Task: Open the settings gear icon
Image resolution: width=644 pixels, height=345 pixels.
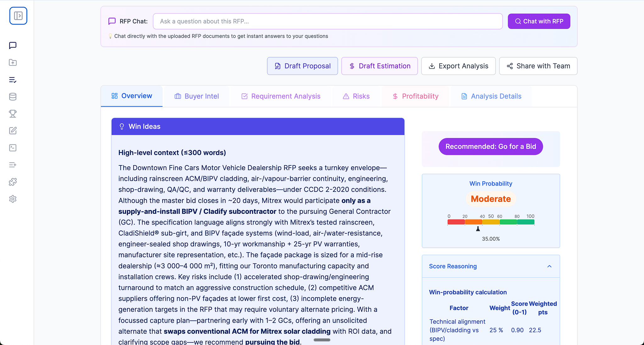Action: [x=13, y=199]
